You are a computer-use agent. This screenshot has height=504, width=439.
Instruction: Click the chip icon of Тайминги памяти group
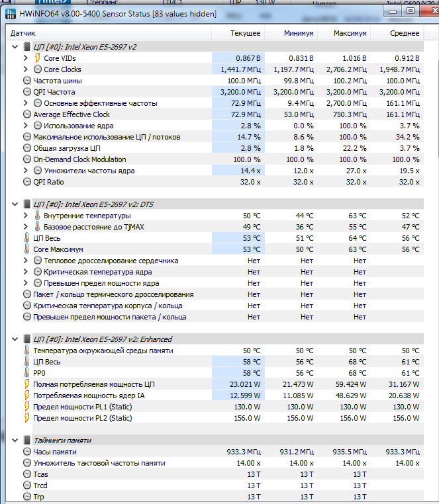coord(27,441)
